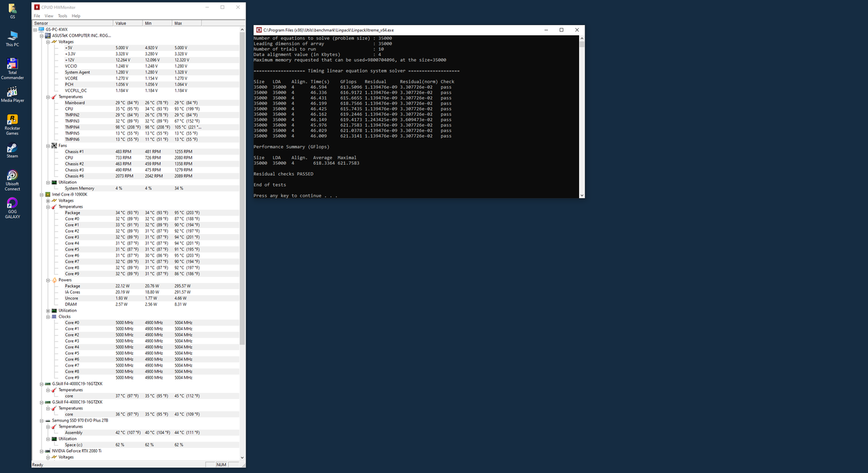This screenshot has height=473, width=868.
Task: Open the View menu in HWMonitor
Action: point(49,16)
